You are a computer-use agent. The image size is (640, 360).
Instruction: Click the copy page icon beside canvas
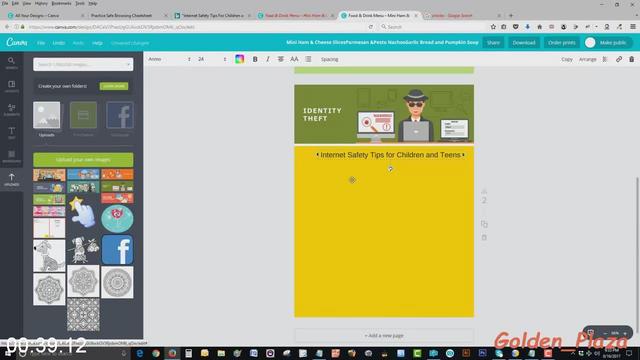tap(484, 224)
